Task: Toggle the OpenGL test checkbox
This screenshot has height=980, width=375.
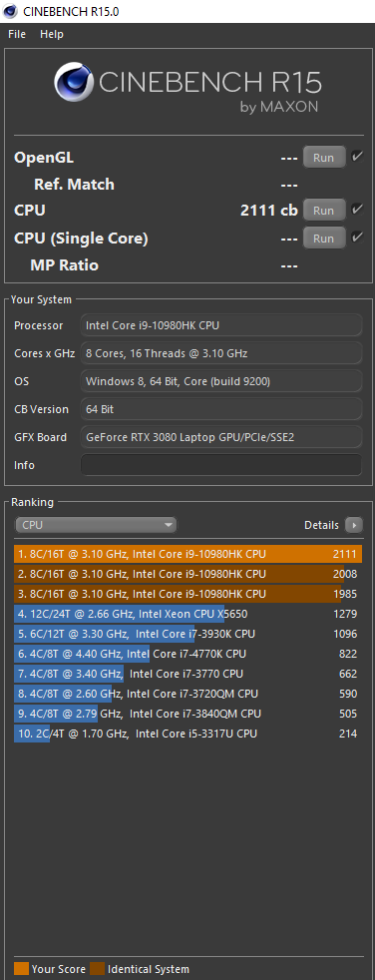Action: click(x=357, y=157)
